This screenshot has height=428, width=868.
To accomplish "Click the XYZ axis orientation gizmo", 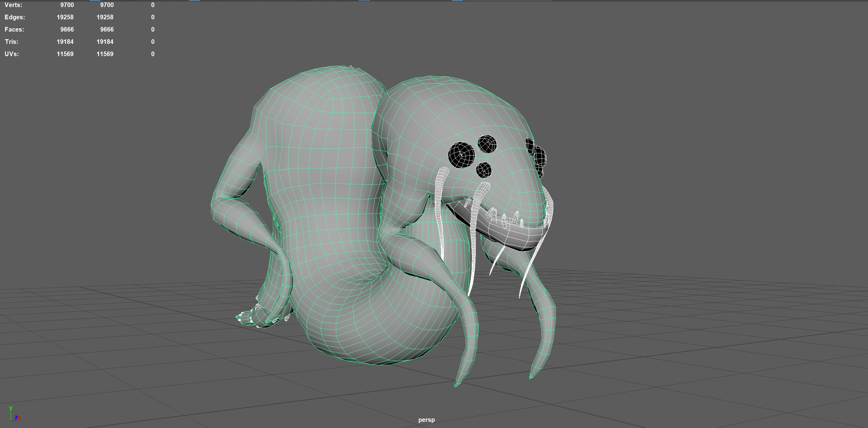I will (14, 414).
